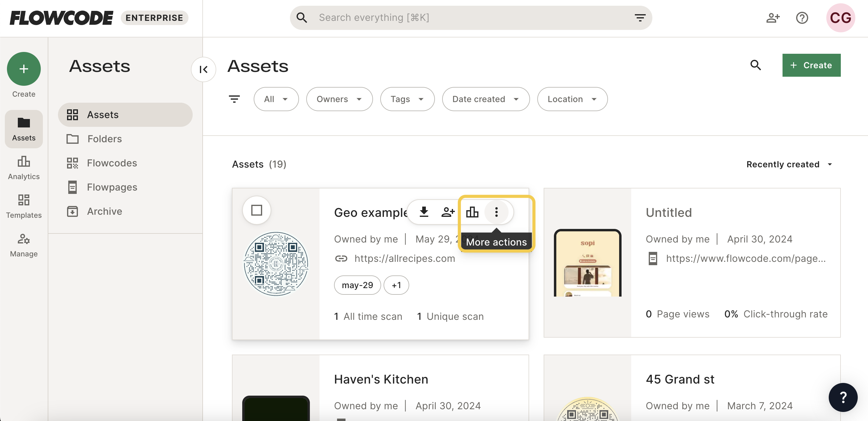Click Unique scan stat
This screenshot has height=421, width=868.
click(x=450, y=317)
